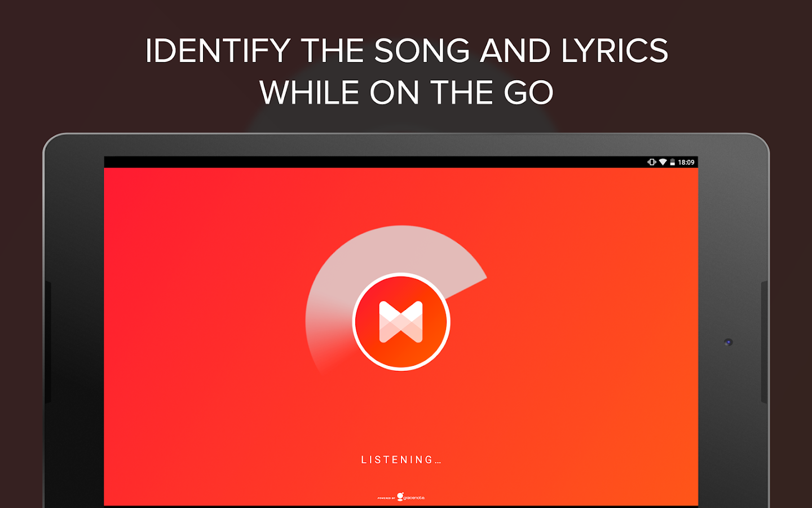
Task: Click the vibrate mode status icon
Action: [652, 162]
